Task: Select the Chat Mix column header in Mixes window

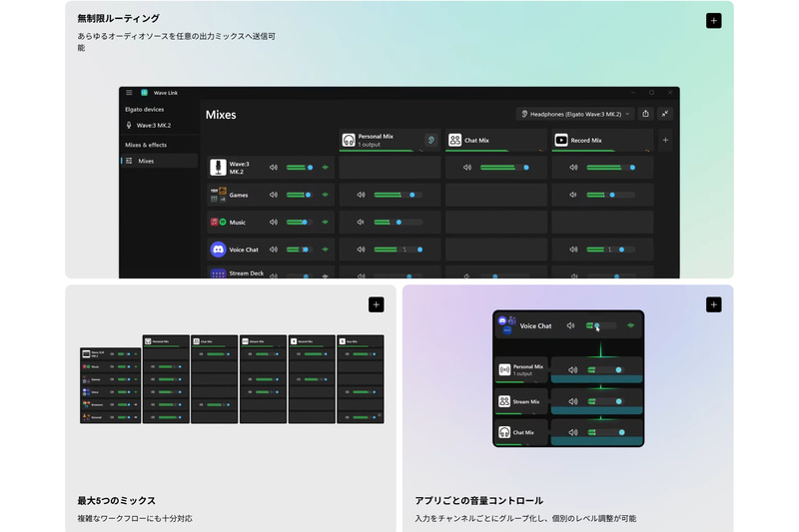Action: coord(495,140)
